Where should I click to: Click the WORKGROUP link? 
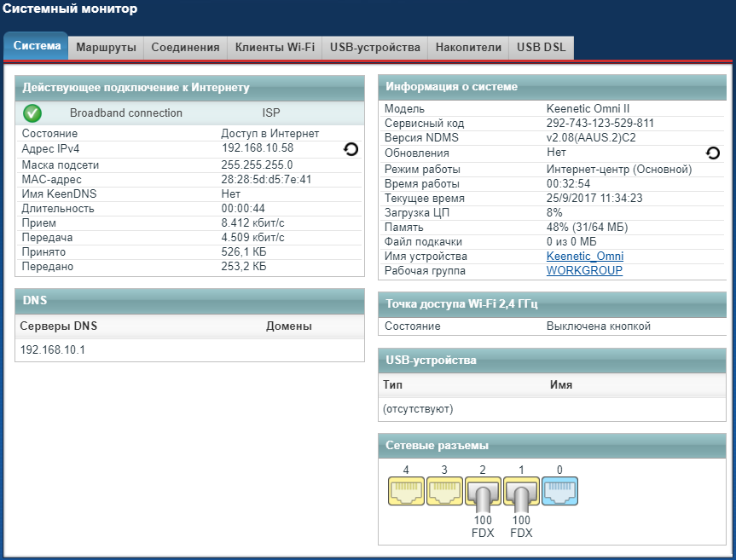coord(584,271)
